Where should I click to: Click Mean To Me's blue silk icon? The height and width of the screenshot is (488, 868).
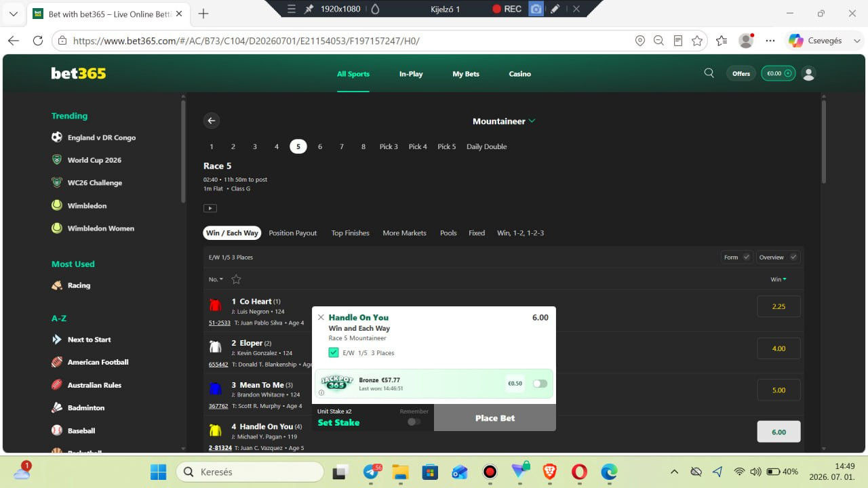pos(215,388)
